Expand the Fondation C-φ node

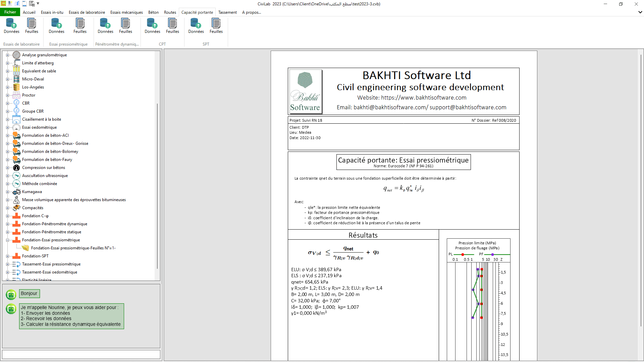[7, 216]
